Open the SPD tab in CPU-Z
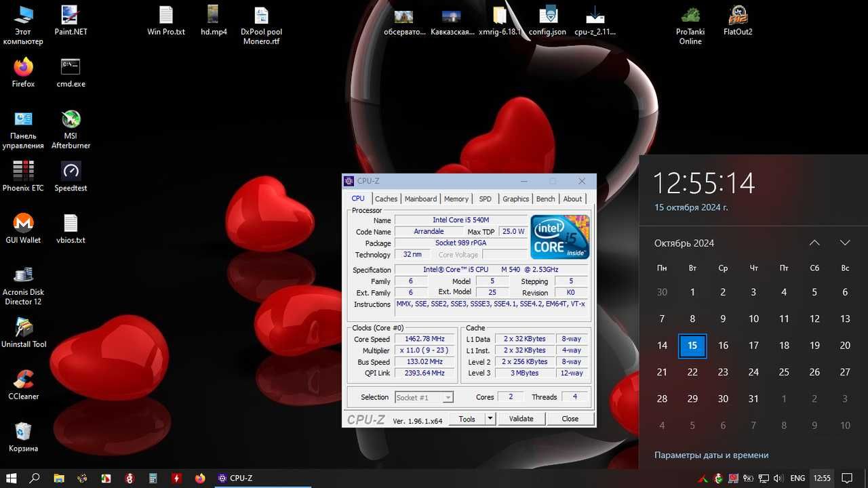Screen dimensions: 868x488 486,199
